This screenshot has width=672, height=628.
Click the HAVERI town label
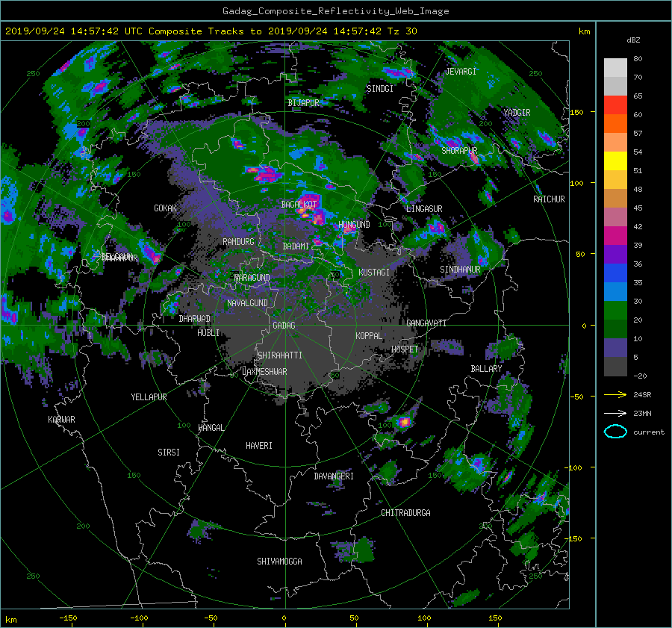click(259, 446)
